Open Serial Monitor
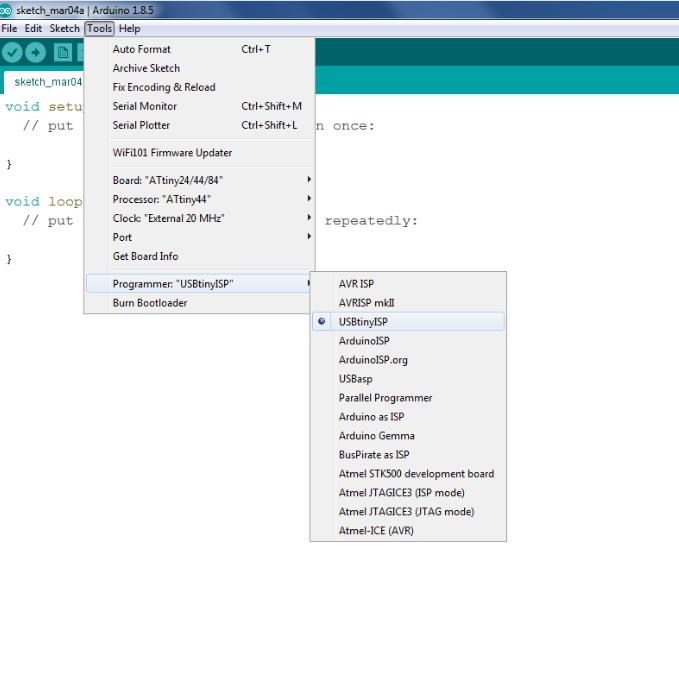Screen dimensions: 679x677 [200, 106]
